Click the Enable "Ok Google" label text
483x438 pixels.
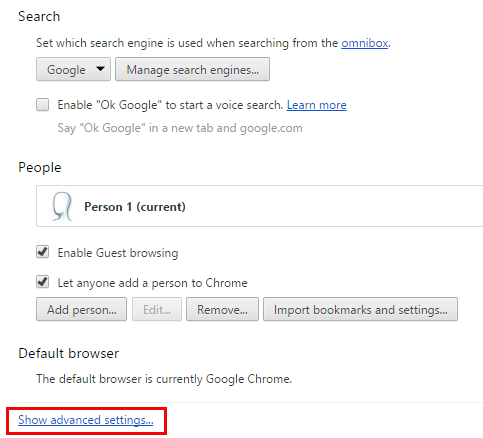click(170, 105)
